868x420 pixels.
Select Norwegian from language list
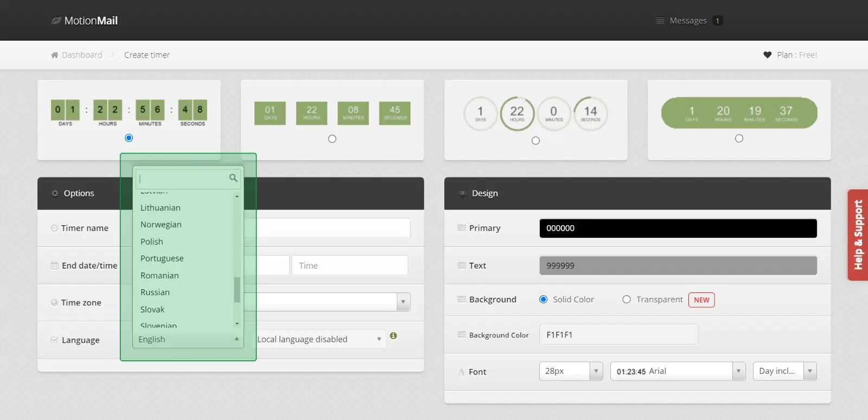click(x=161, y=225)
